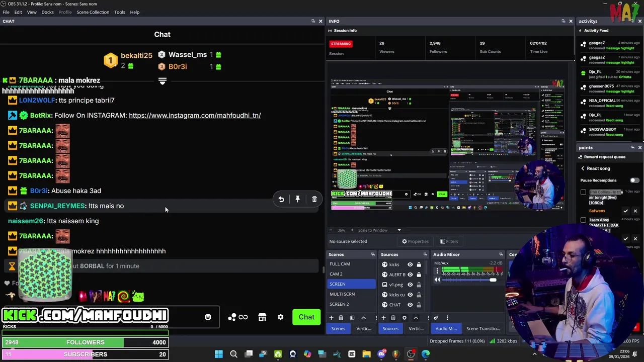Lock the v1.png source padlock
The width and height of the screenshot is (644, 362).
[419, 285]
